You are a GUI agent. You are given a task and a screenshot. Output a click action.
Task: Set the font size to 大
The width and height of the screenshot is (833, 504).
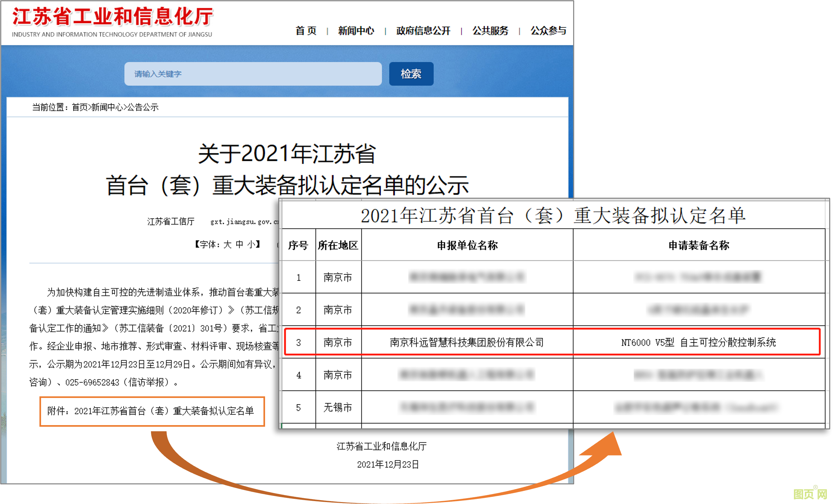click(x=227, y=244)
